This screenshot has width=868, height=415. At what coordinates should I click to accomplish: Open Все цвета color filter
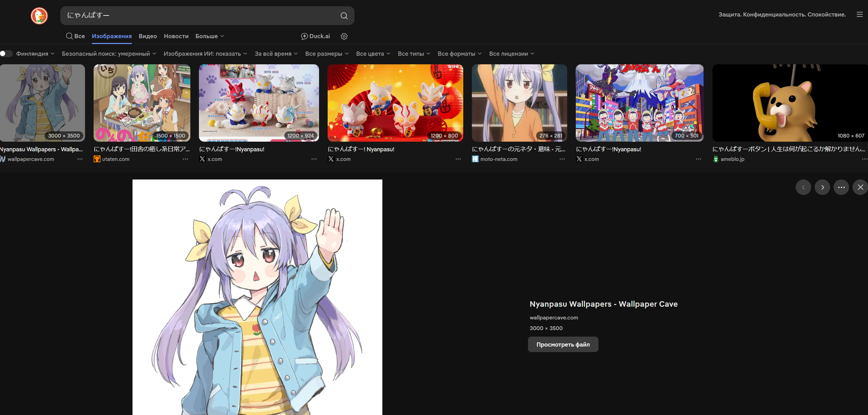click(373, 54)
